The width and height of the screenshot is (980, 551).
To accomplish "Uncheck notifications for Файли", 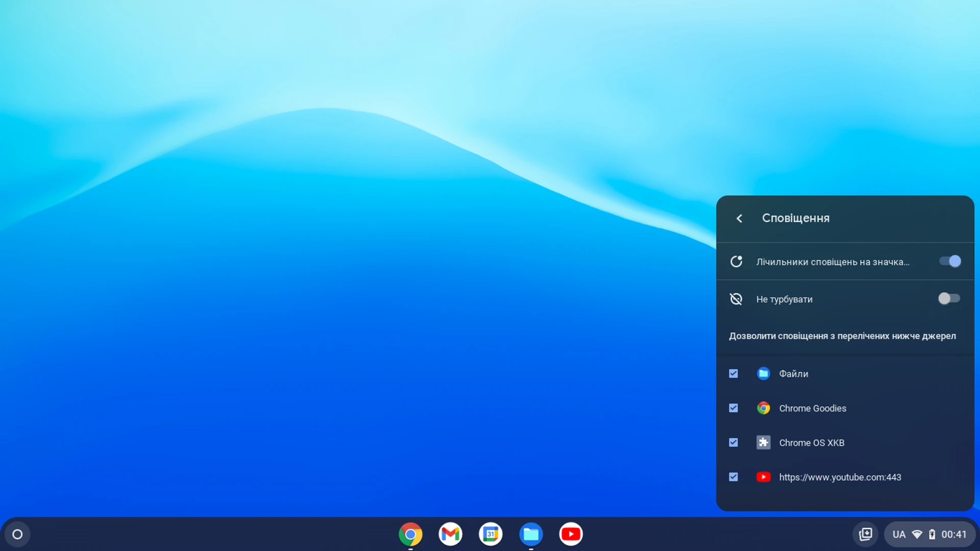I will (x=733, y=373).
